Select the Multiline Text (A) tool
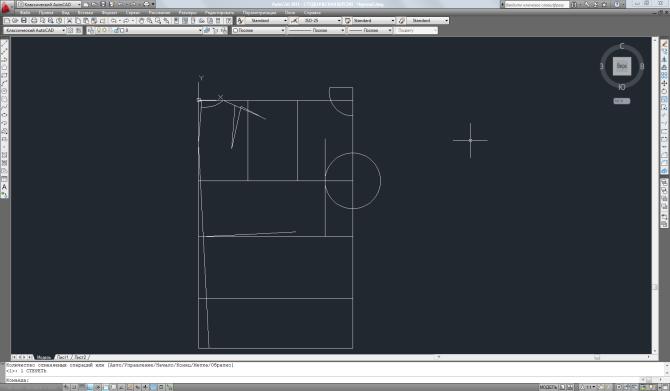This screenshot has height=391, width=670. point(5,187)
